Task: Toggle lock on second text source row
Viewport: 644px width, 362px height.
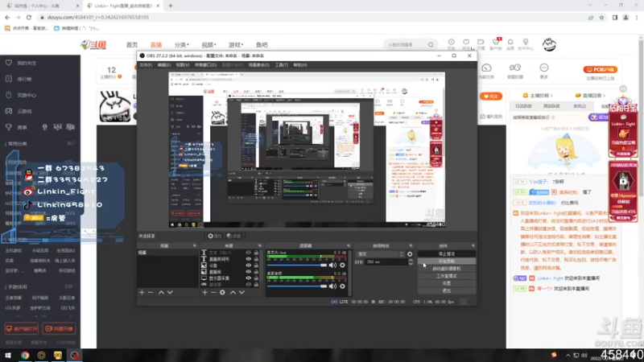Action: [x=256, y=259]
